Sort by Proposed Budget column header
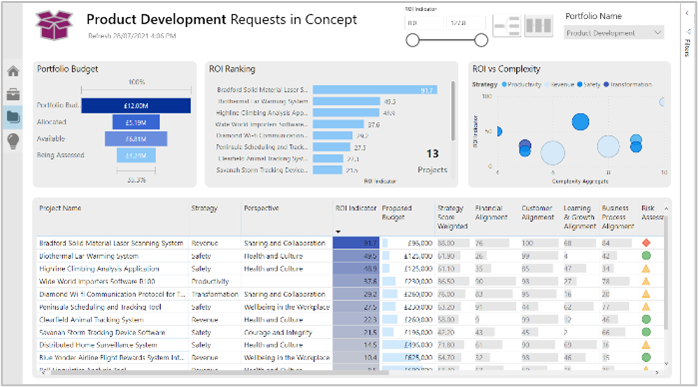Image resolution: width=698 pixels, height=387 pixels. [397, 212]
